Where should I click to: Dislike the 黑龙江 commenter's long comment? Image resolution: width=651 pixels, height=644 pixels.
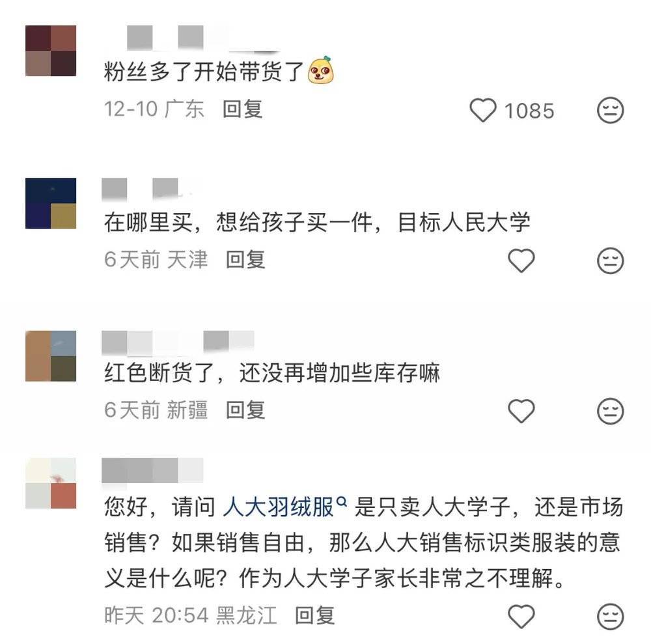pos(610,616)
